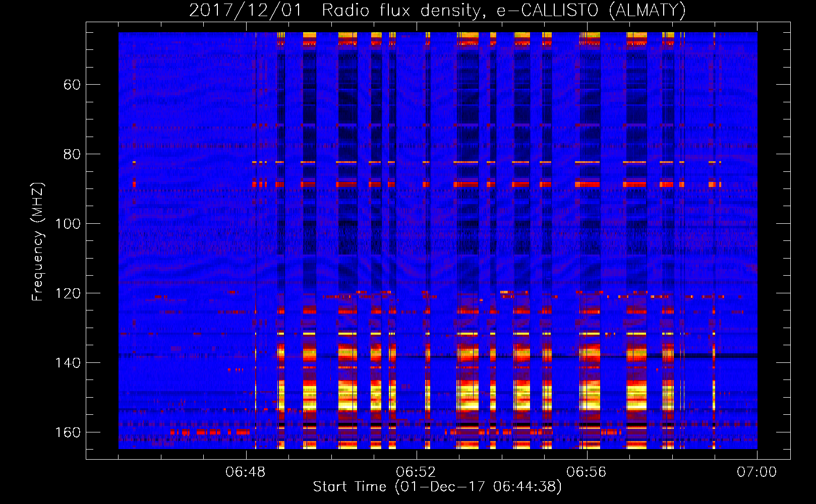Click the 06:56 time tick label
816x504 pixels.
587,472
